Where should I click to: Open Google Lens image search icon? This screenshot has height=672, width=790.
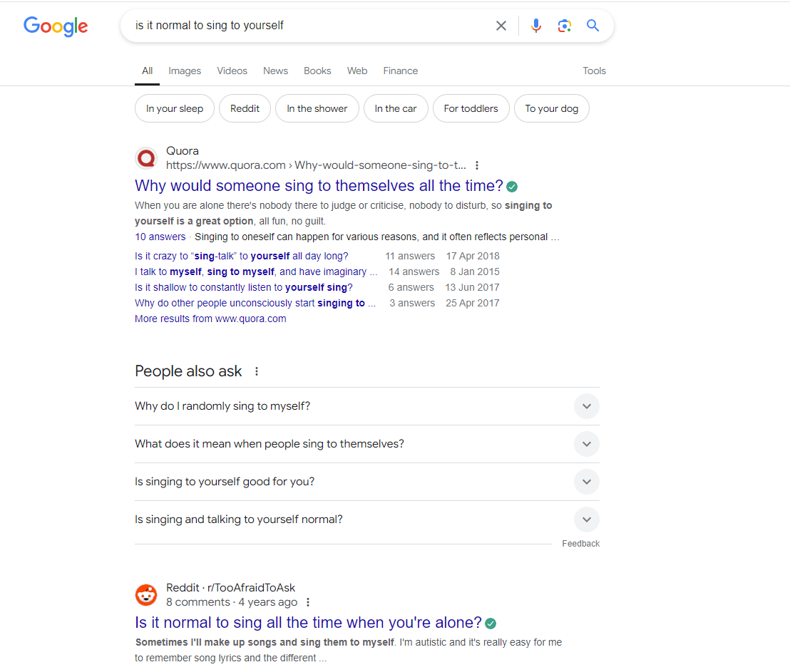[x=565, y=26]
